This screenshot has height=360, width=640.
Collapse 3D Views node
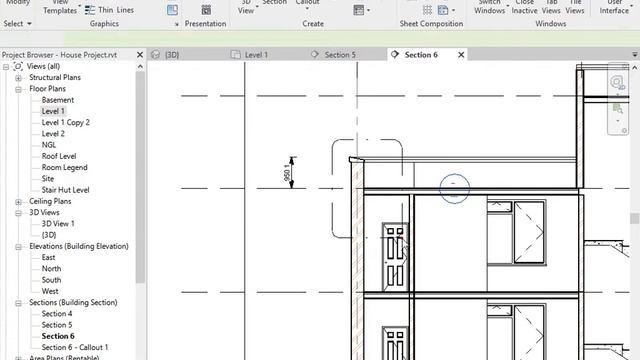(18, 213)
